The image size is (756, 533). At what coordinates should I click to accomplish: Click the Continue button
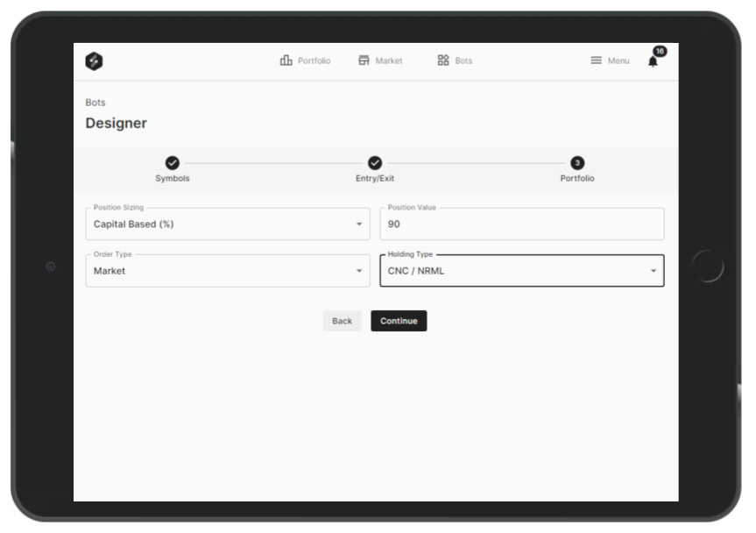tap(399, 321)
